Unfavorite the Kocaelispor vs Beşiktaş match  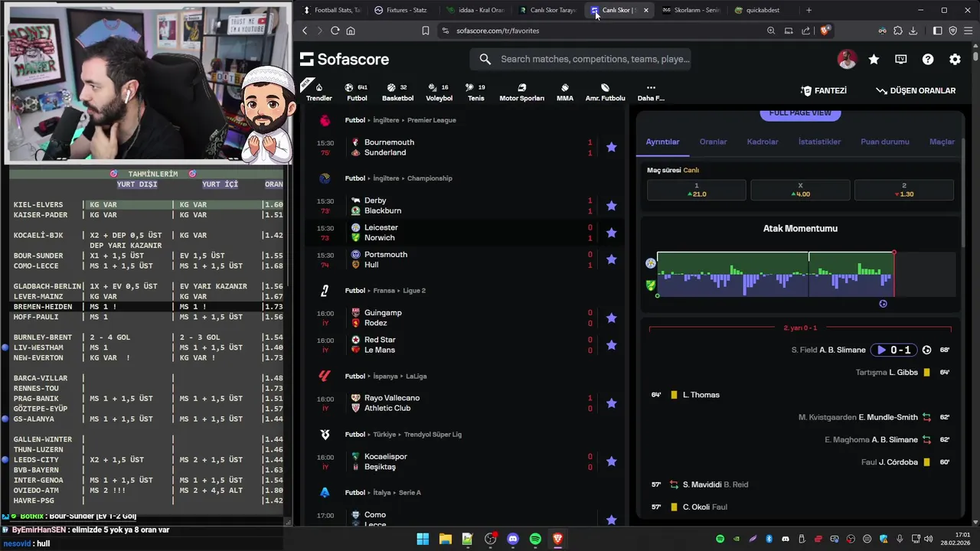[611, 461]
